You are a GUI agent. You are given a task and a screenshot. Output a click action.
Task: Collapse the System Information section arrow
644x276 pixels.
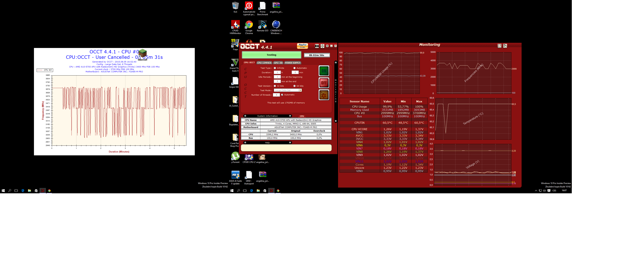pyautogui.click(x=290, y=116)
